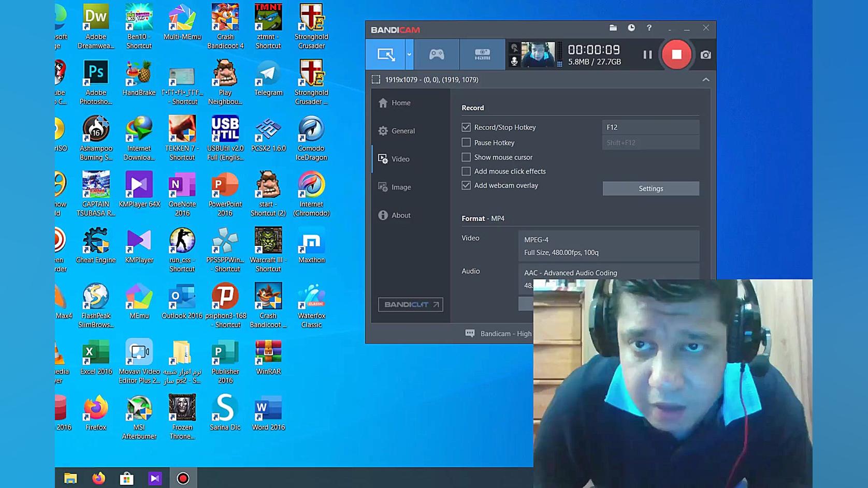Screen dimensions: 868x488
Task: Select the Outlook 2016 desktop icon
Action: click(x=182, y=301)
